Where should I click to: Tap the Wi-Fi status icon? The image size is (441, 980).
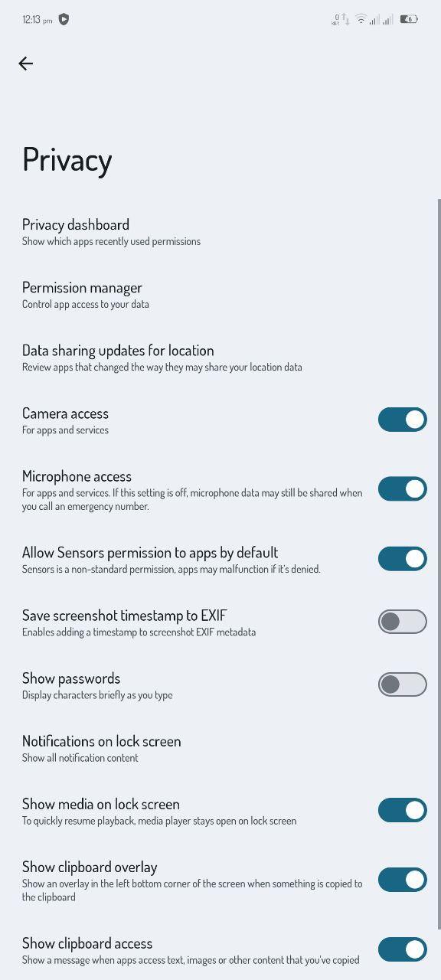click(361, 19)
